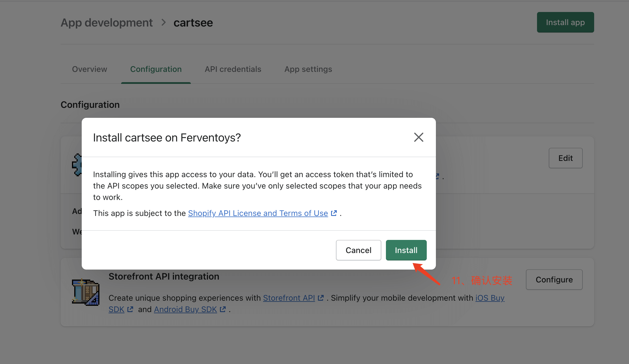Click App development breadcrumb link

[107, 23]
